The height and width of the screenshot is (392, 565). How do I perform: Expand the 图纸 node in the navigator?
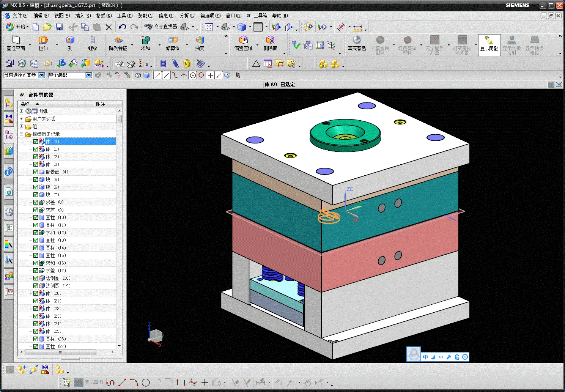[x=22, y=111]
